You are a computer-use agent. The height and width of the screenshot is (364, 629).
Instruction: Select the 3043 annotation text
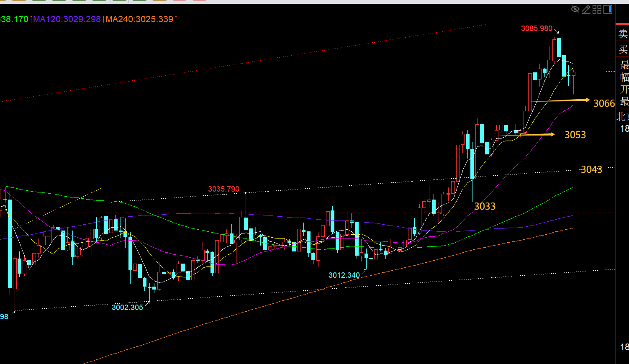point(591,169)
